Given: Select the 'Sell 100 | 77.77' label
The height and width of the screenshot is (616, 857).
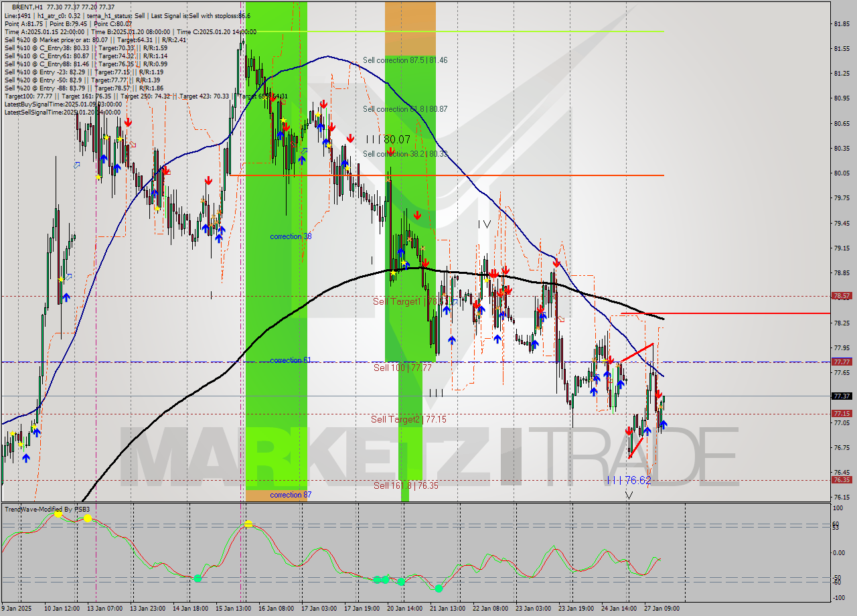Looking at the screenshot, I should (402, 368).
